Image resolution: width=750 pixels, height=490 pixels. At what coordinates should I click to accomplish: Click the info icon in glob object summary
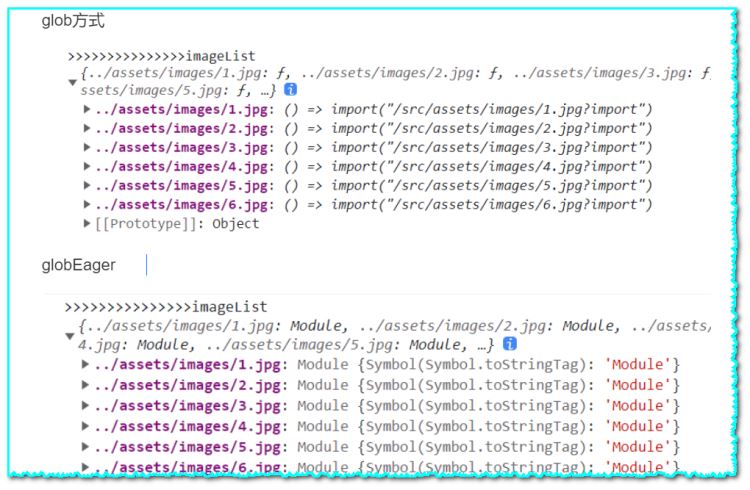(290, 89)
